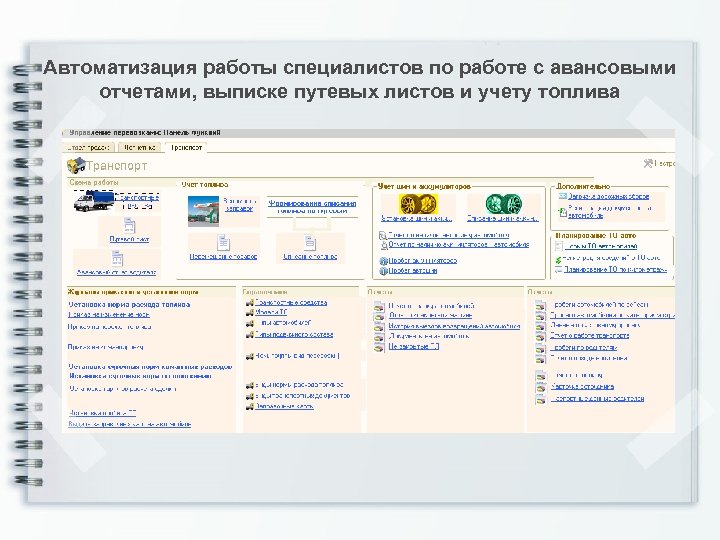
Task: Click the truck icon beside Транспортные средства
Action: point(250,303)
